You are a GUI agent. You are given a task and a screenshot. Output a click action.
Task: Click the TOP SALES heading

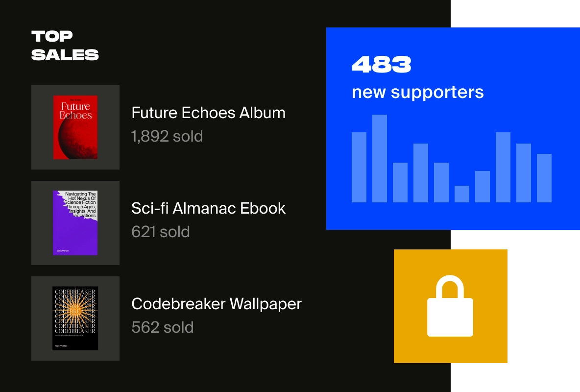pyautogui.click(x=65, y=45)
